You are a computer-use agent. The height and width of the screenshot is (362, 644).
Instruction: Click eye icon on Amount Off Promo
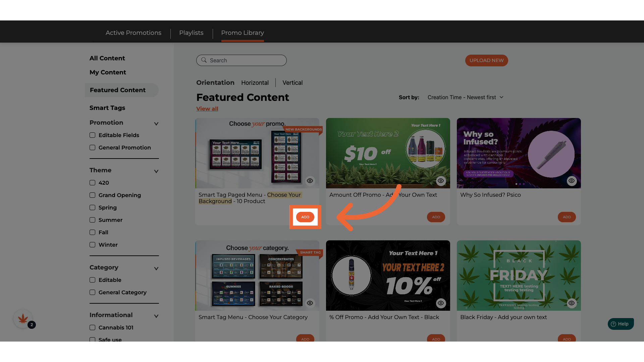tap(441, 181)
